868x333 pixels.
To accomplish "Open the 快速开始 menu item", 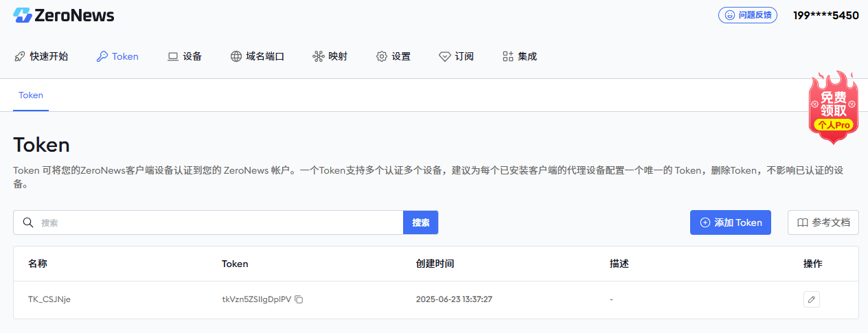I will click(41, 56).
